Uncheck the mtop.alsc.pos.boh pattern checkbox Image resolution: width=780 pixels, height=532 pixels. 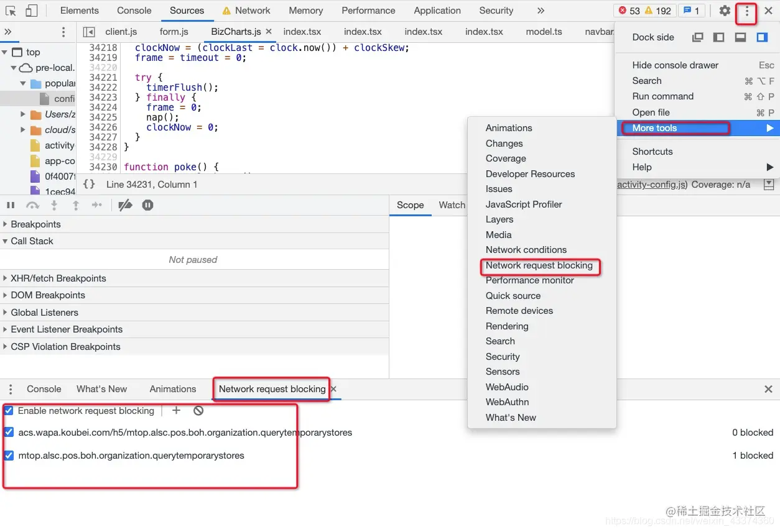[9, 456]
